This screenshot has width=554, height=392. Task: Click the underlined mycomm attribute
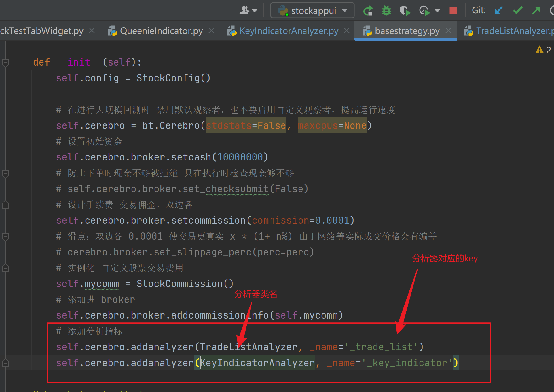[x=102, y=284]
